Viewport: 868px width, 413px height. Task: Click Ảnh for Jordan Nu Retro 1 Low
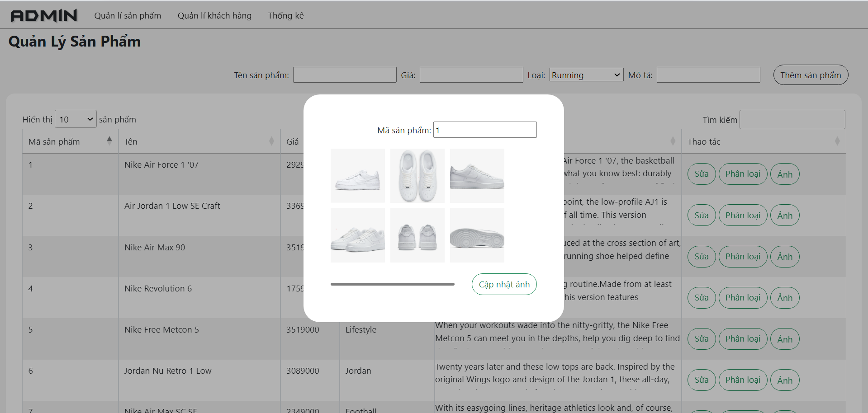(x=785, y=380)
